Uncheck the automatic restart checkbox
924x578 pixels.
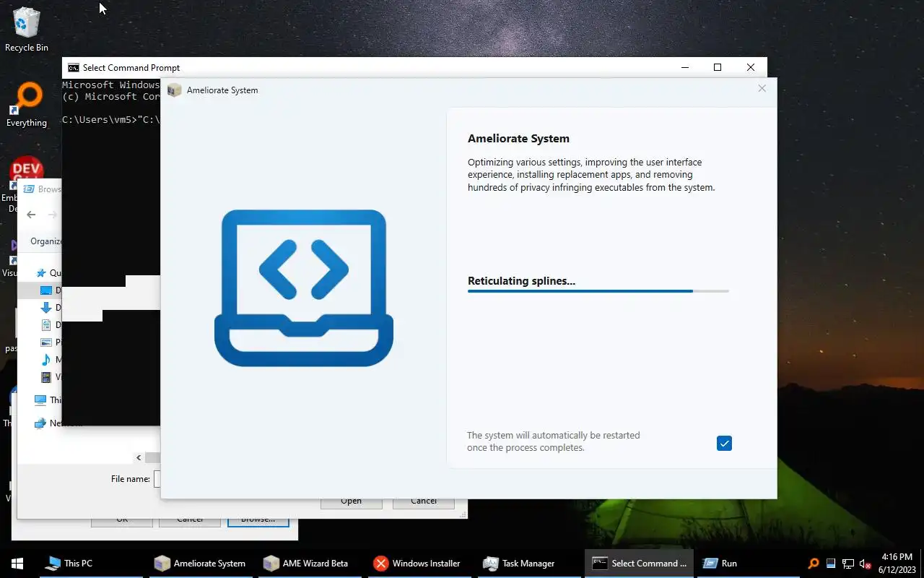click(x=724, y=444)
